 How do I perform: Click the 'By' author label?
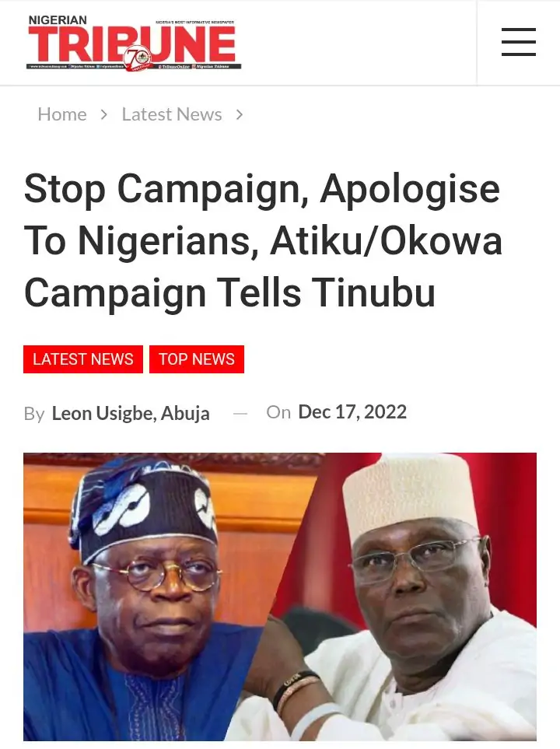[x=34, y=414]
